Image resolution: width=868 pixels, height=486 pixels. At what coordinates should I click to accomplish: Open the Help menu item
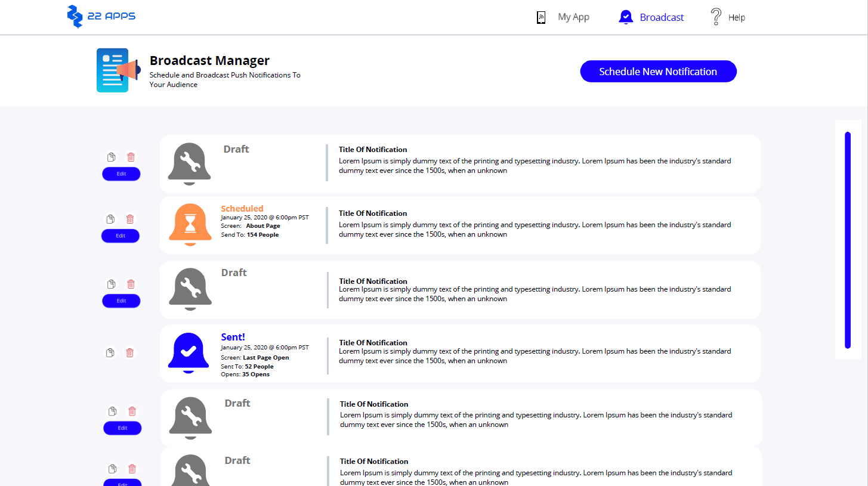(x=728, y=17)
